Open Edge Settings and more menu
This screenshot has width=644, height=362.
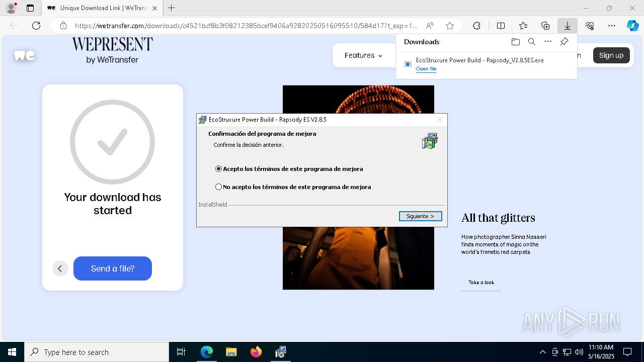point(612,26)
